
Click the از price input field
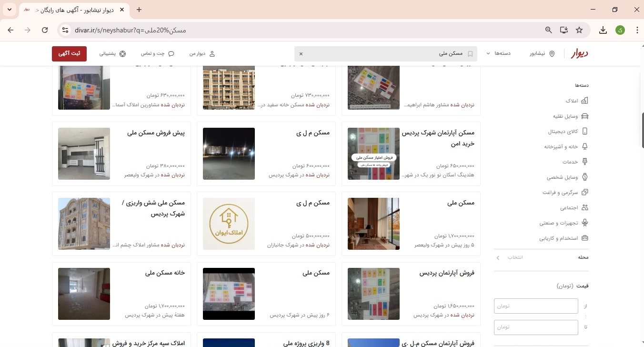coord(535,306)
